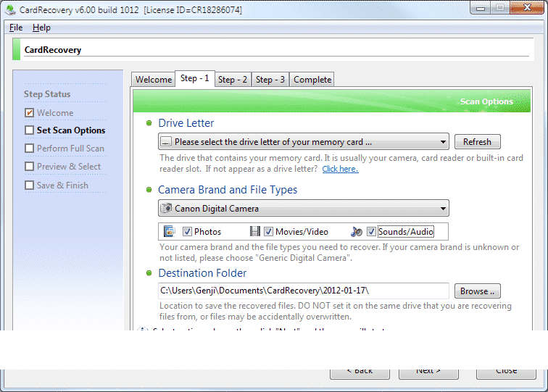This screenshot has width=548, height=392.
Task: Minimize the CardRecovery window
Action: 481,8
